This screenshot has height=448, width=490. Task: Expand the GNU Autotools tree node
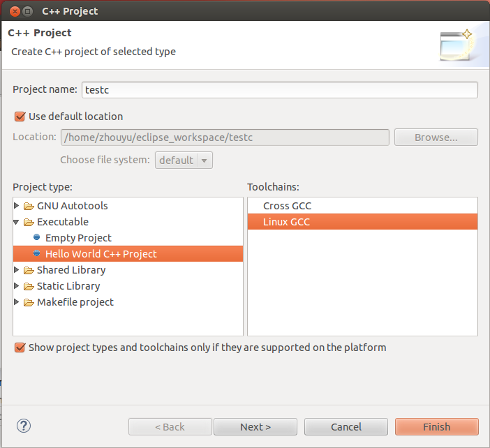point(17,206)
